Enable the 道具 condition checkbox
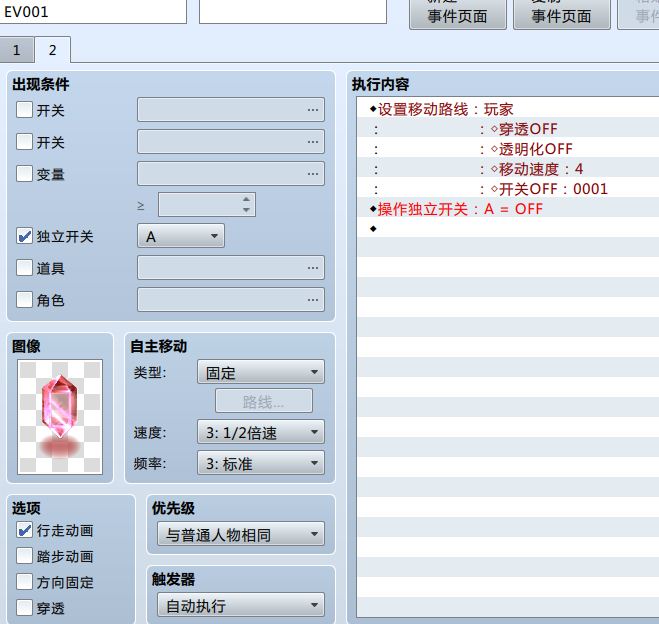Viewport: 659px width, 624px height. tap(24, 268)
